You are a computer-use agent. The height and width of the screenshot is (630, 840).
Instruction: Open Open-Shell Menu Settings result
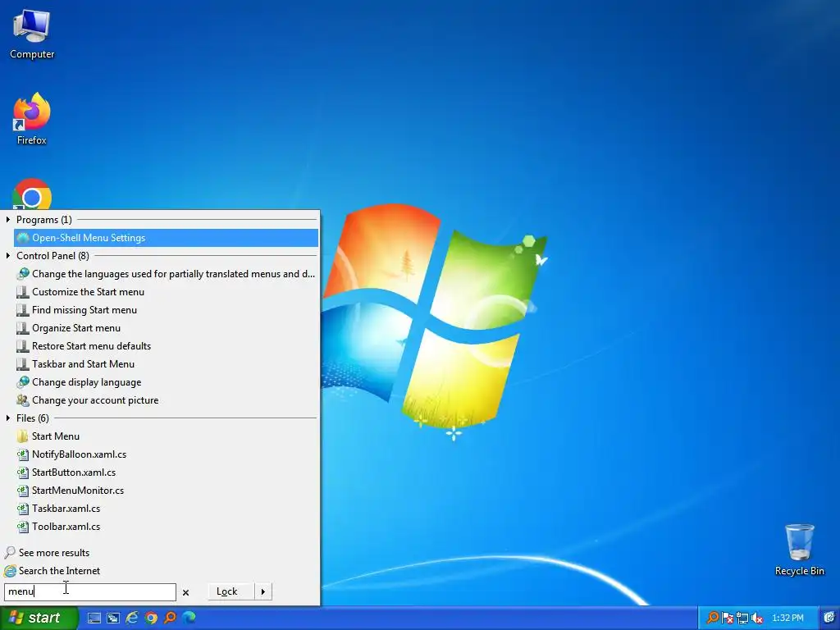coord(166,238)
